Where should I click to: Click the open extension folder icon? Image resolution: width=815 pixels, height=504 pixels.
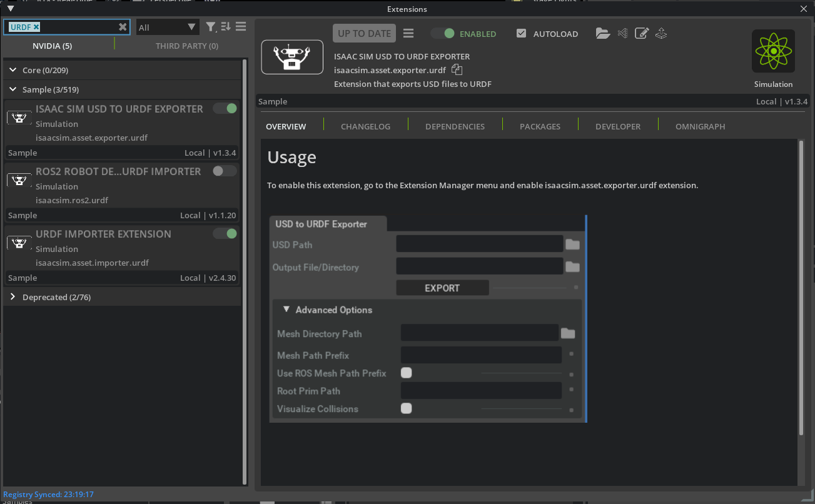coord(602,33)
